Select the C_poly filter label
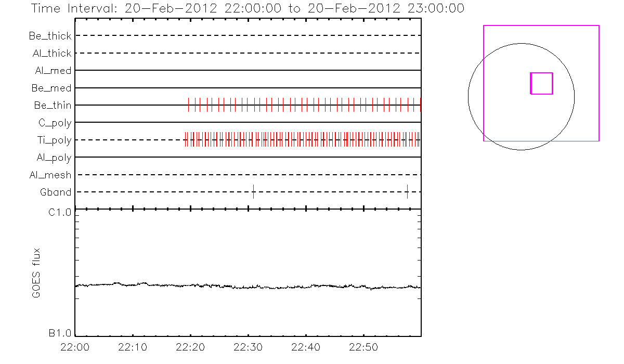 (55, 123)
